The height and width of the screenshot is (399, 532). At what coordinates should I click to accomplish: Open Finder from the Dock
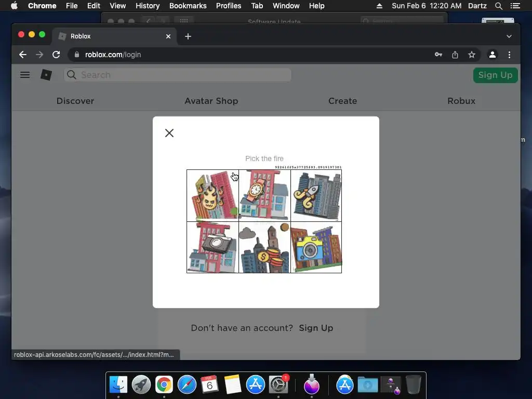point(118,384)
